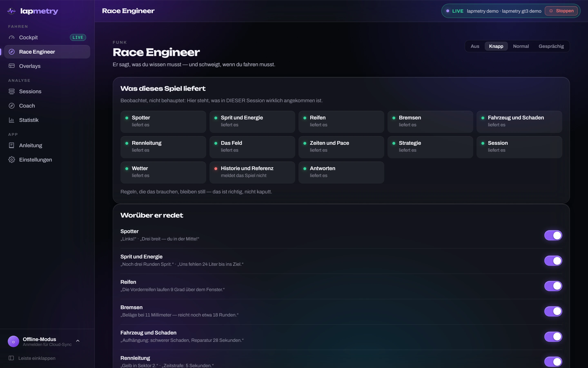Click the green status dot on Spotter card
588x368 pixels.
pos(127,118)
